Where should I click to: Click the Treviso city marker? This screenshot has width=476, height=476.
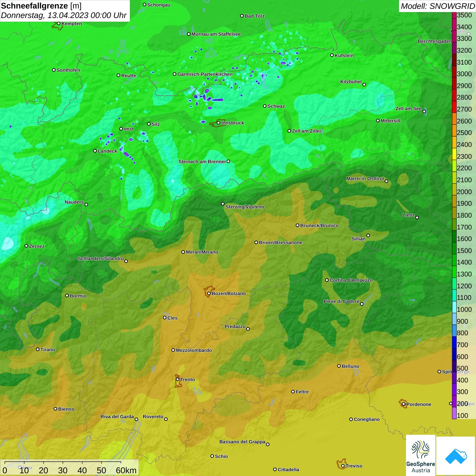click(x=343, y=466)
